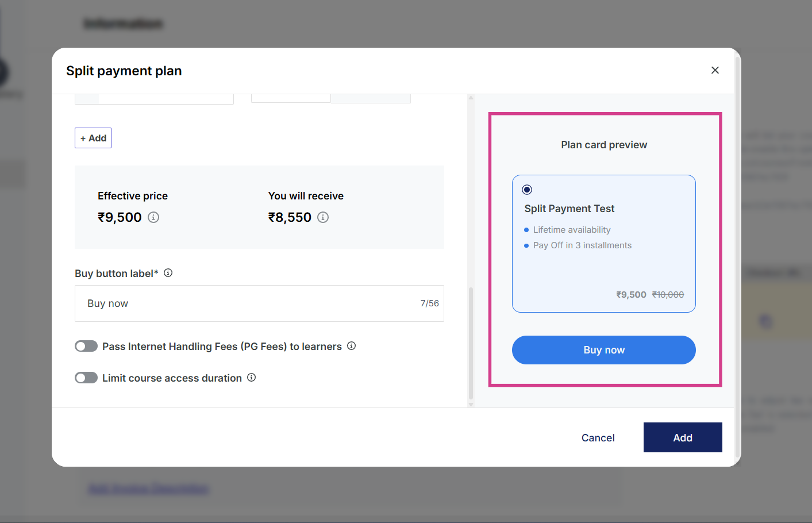Screen dimensions: 812x523
Task: Click the Split Payment Test plan card title
Action: [x=569, y=209]
